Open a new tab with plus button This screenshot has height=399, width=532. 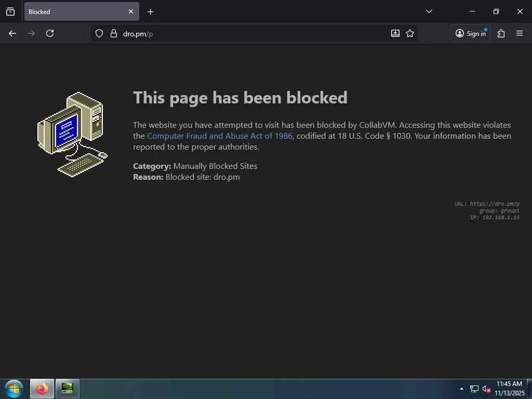pos(150,12)
